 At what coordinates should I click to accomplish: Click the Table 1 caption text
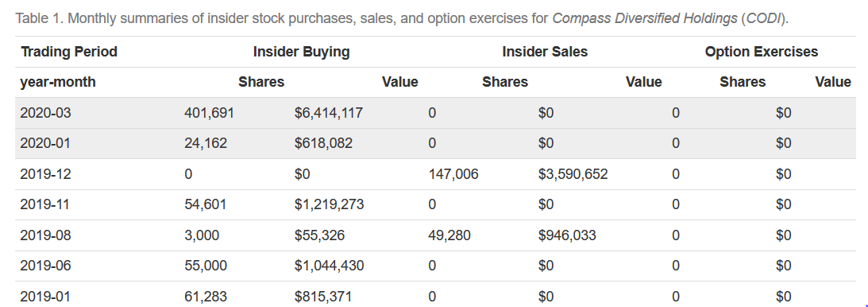403,18
